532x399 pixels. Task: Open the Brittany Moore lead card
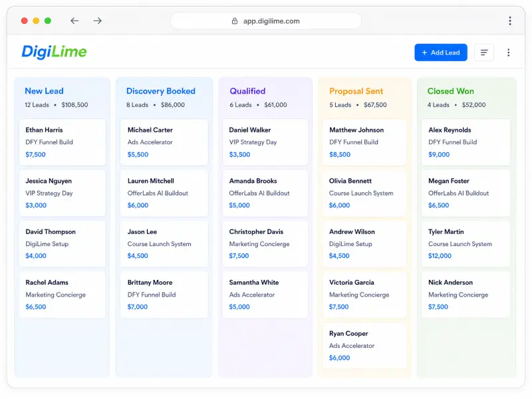(164, 295)
